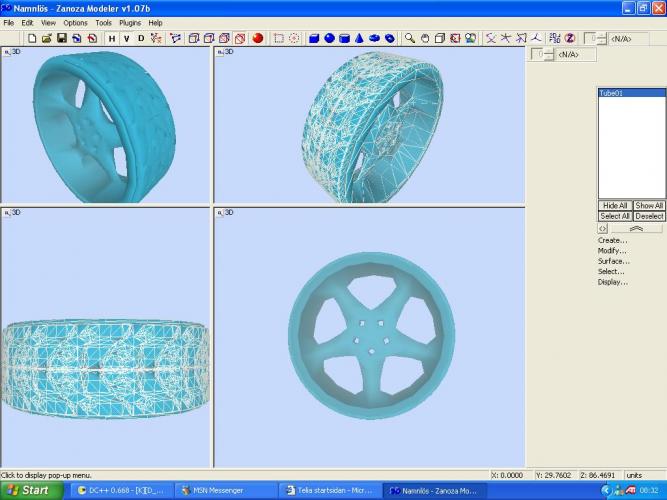The width and height of the screenshot is (667, 500).
Task: Select Tube01 in the object list
Action: (x=611, y=93)
